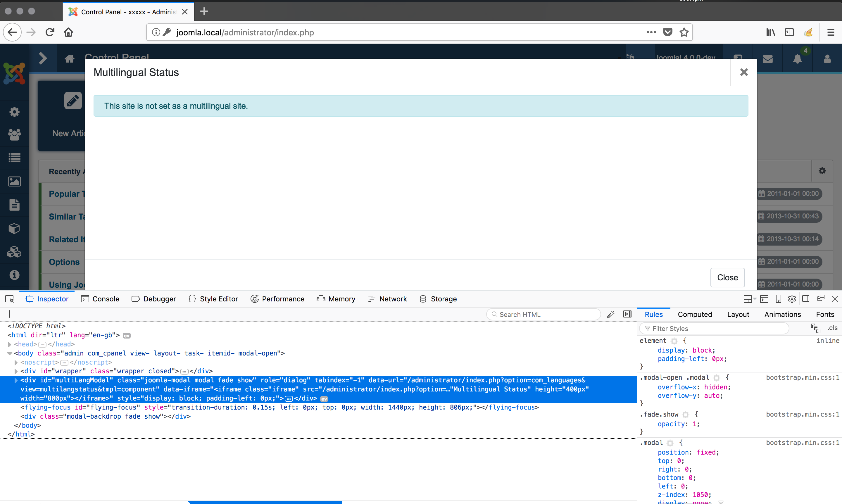Select the Rules sidebar tab
842x504 pixels.
click(653, 315)
